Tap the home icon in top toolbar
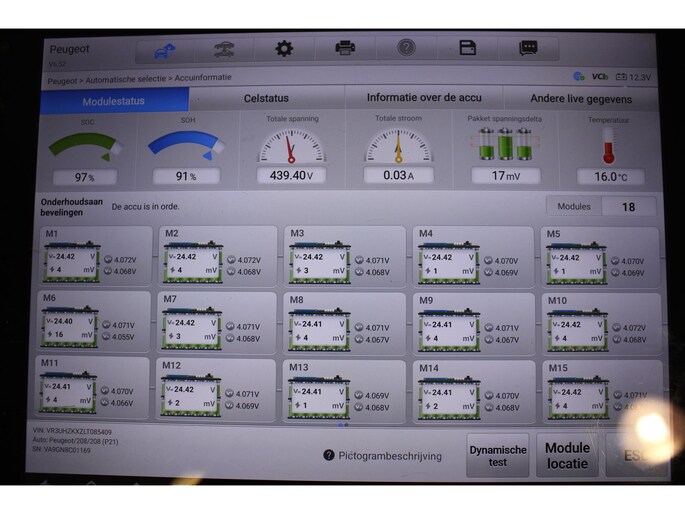Viewport: 685px width, 514px height. pos(162,48)
